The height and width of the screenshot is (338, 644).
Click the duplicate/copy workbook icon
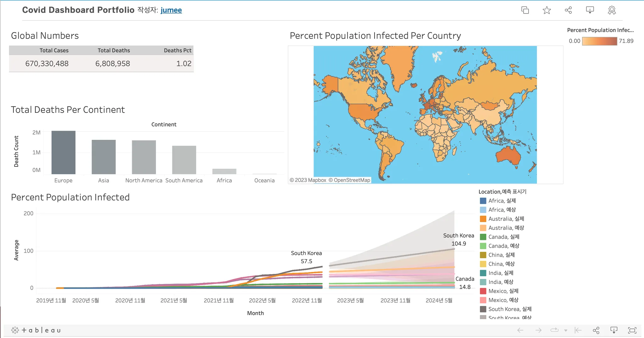[525, 10]
